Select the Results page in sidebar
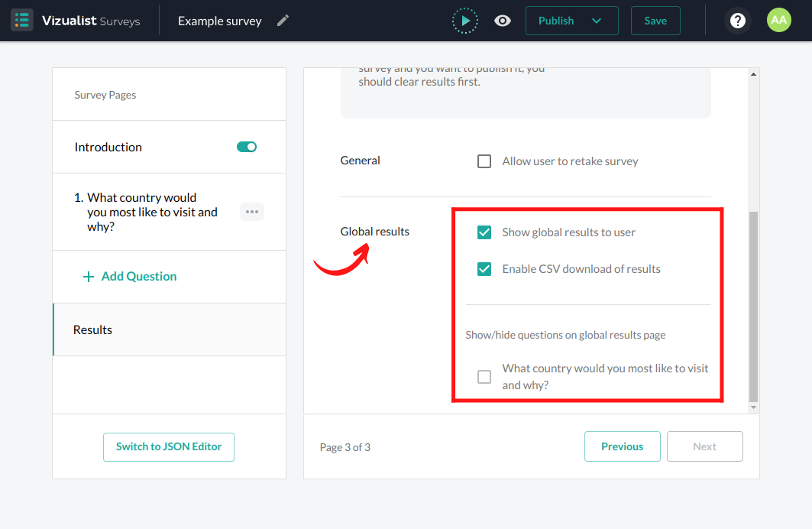The width and height of the screenshot is (812, 529). [x=93, y=329]
